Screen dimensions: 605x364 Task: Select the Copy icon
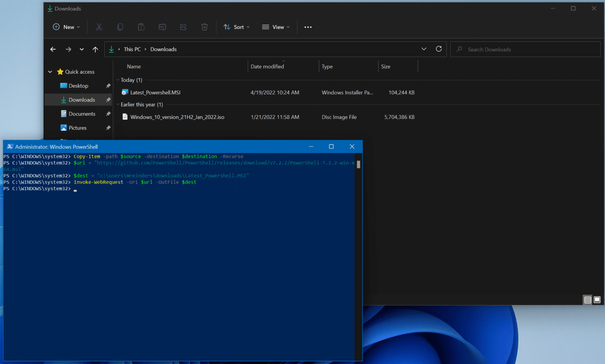click(120, 27)
